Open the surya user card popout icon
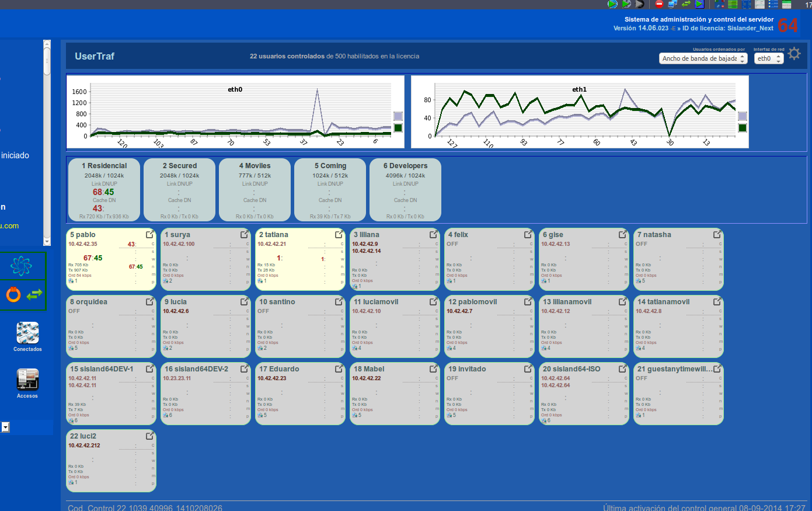 pos(245,234)
